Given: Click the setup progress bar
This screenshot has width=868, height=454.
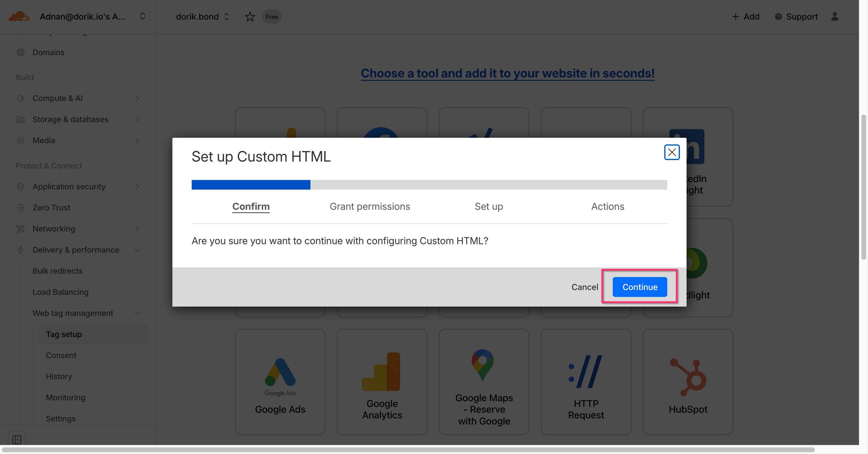Looking at the screenshot, I should 429,185.
